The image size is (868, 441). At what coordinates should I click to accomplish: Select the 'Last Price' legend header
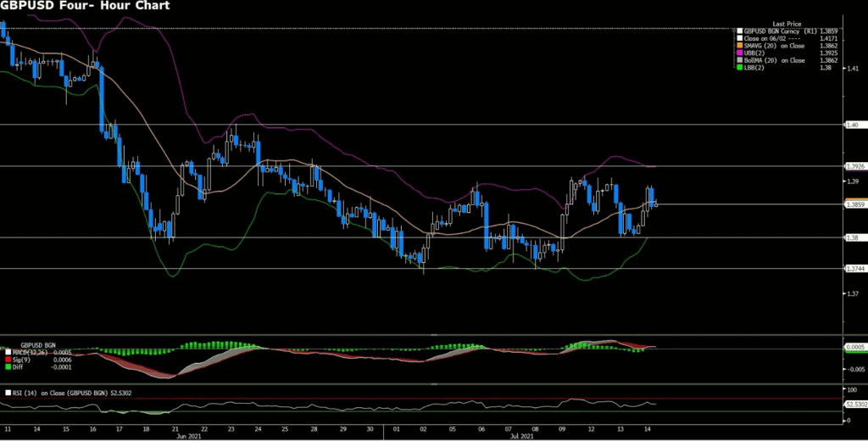click(786, 25)
